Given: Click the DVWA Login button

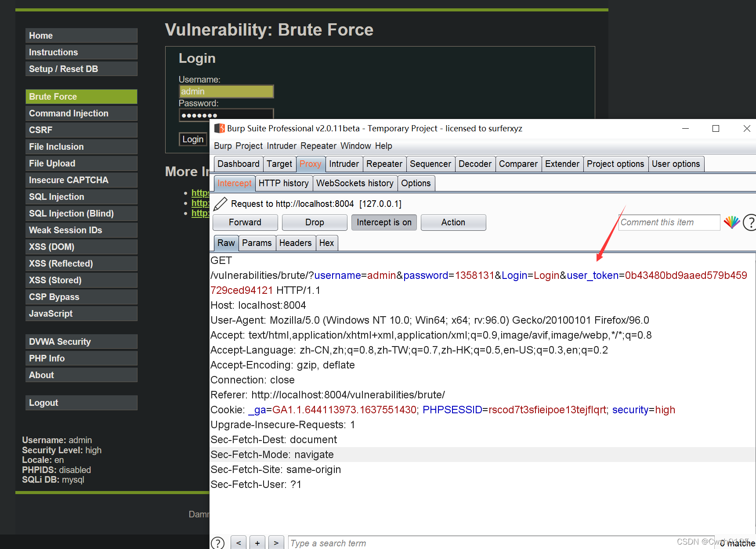Looking at the screenshot, I should (x=193, y=139).
